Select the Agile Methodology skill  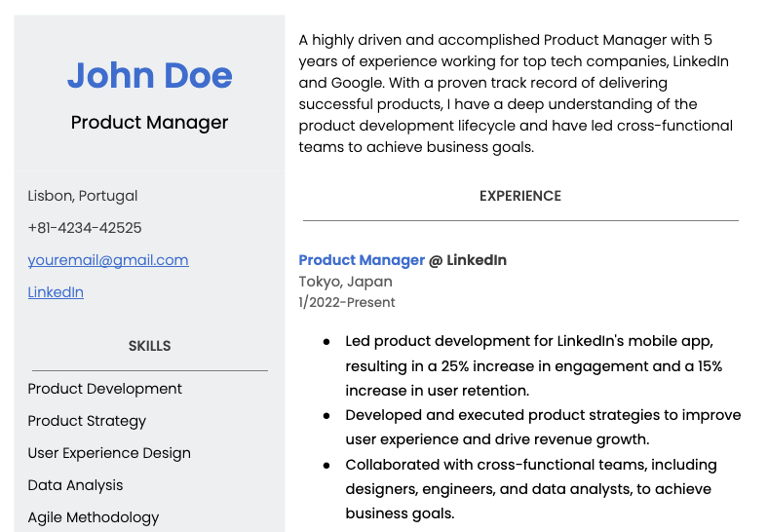coord(93,517)
